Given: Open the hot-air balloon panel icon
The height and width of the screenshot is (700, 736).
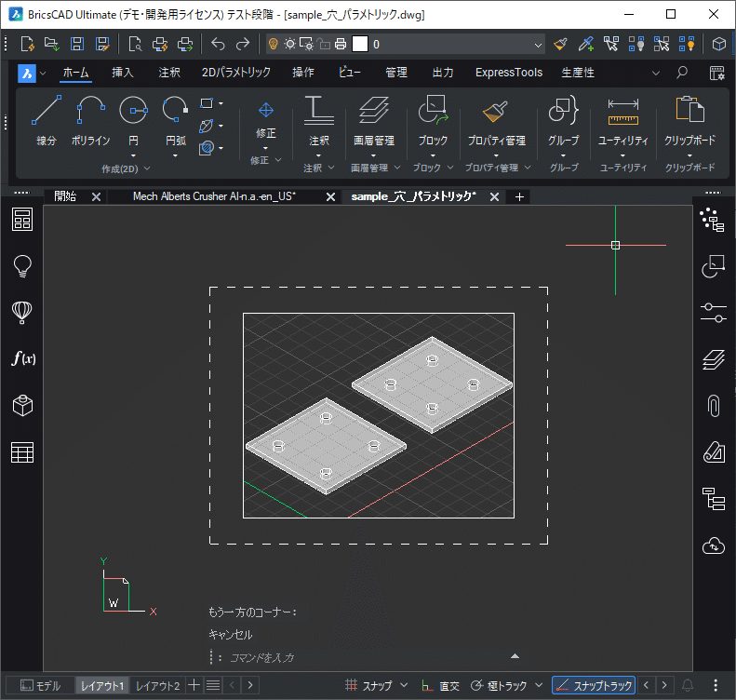Looking at the screenshot, I should [x=22, y=312].
